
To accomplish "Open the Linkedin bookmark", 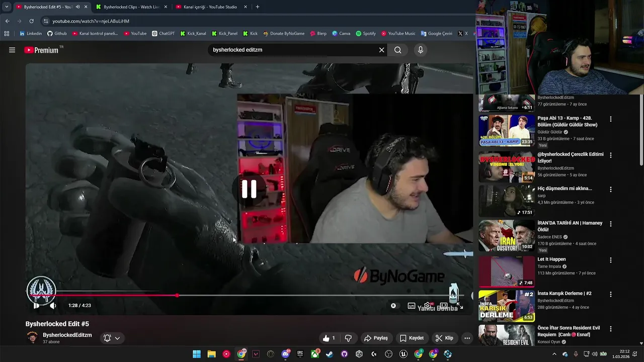I will pos(30,34).
